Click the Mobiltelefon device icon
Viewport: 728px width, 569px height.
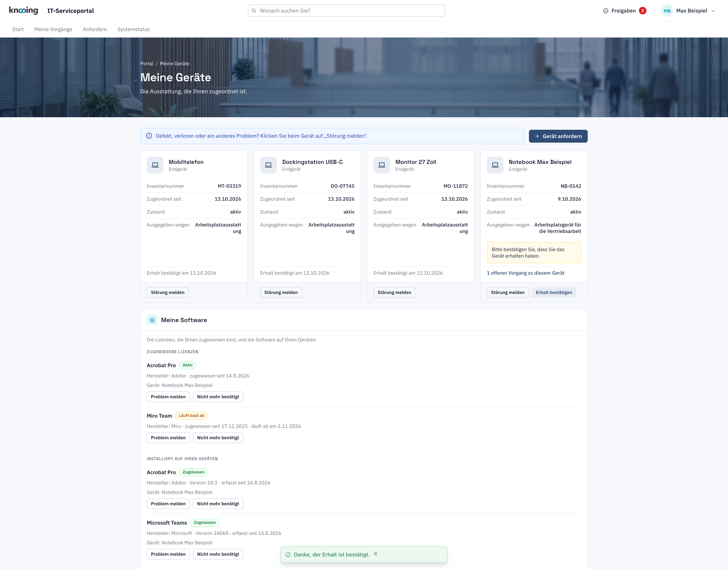pyautogui.click(x=155, y=165)
